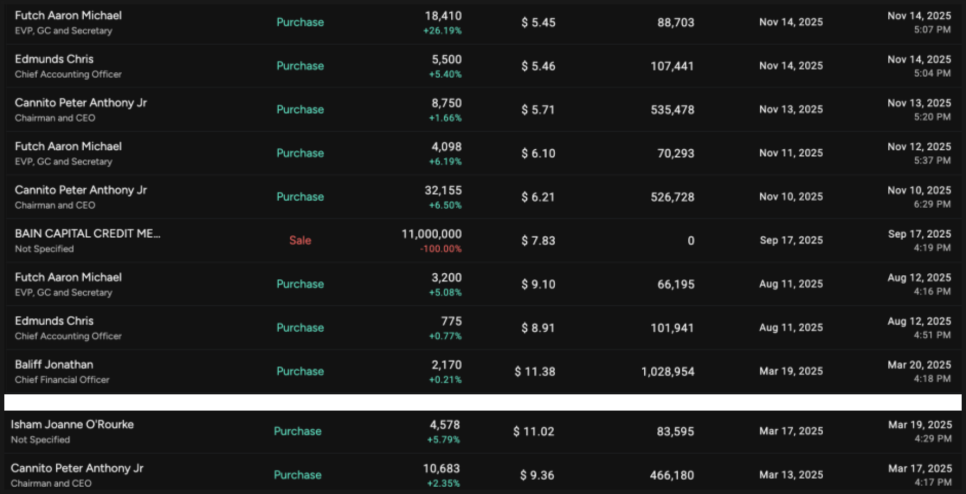Screen dimensions: 966x494
Task: Click Edmunds Chris in the 5,500-share row
Action: pos(54,59)
